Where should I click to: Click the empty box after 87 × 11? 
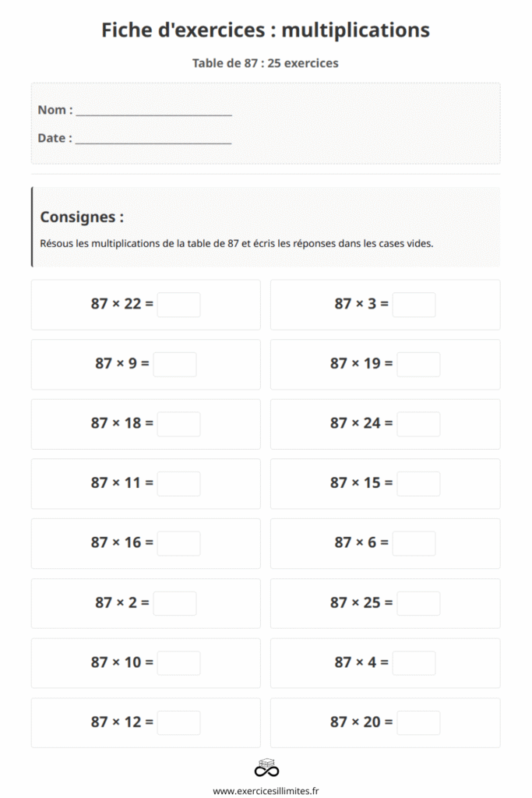(178, 483)
